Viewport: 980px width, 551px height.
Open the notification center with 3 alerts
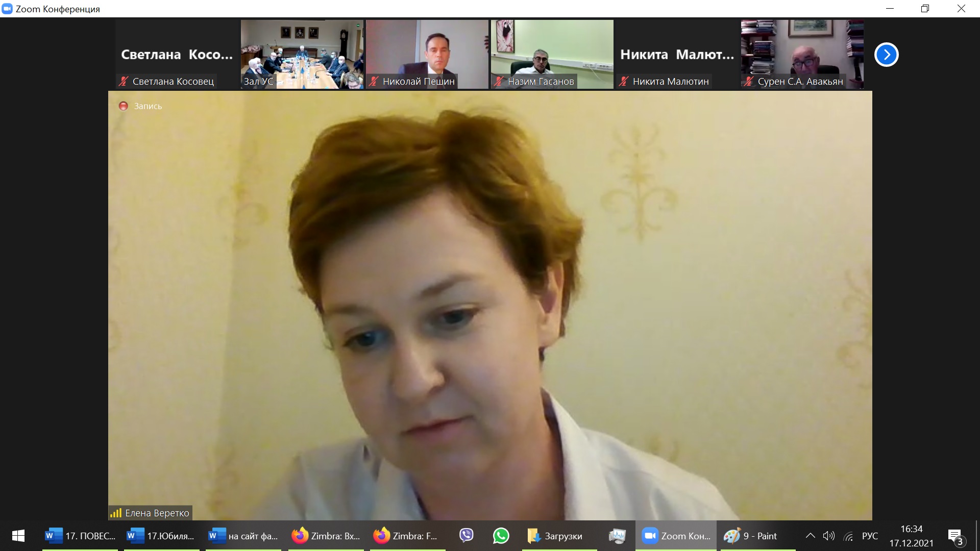click(957, 537)
